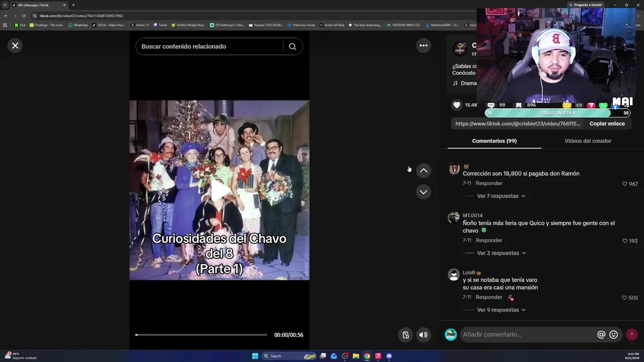
Task: Open the Twitch bookmark
Action: click(x=160, y=25)
